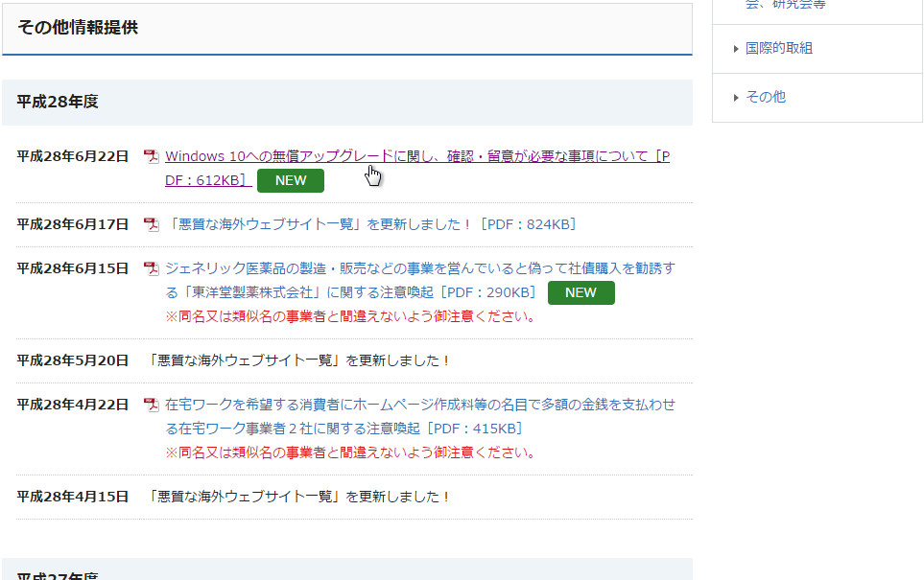Screen dimensions: 924x580
Task: Click the arrow icon beside 国際的取組
Action: 735,48
